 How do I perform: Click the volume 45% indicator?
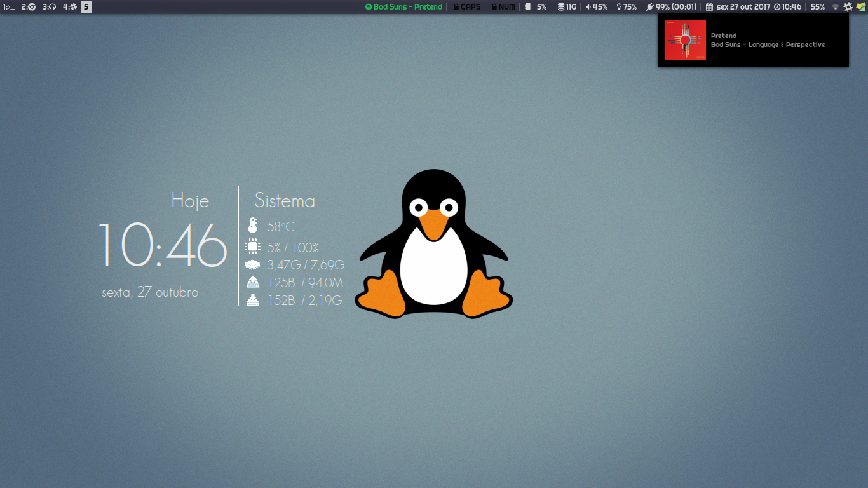tap(596, 7)
